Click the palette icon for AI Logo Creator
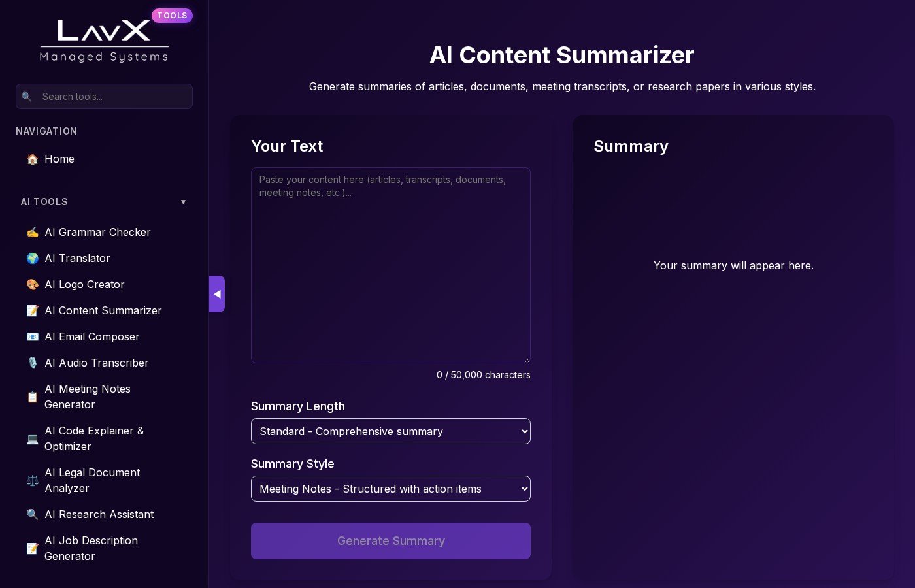Screen dimensions: 915x588 coord(32,285)
